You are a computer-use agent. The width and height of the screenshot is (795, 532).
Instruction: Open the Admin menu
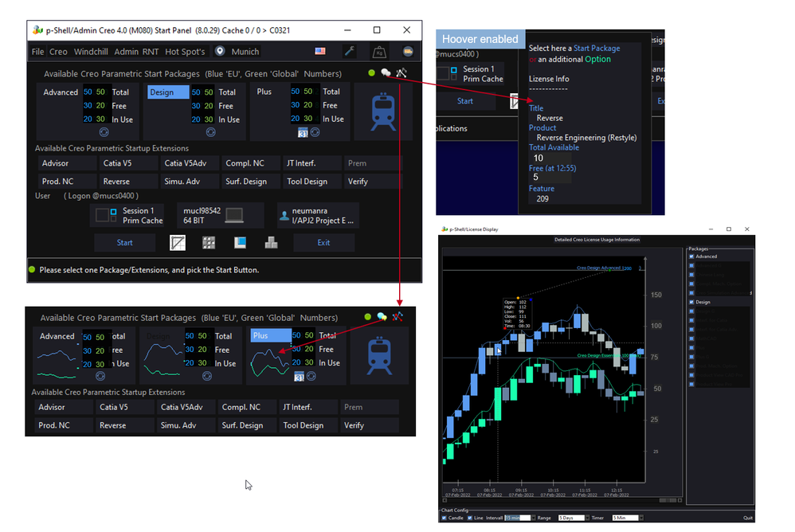point(126,52)
